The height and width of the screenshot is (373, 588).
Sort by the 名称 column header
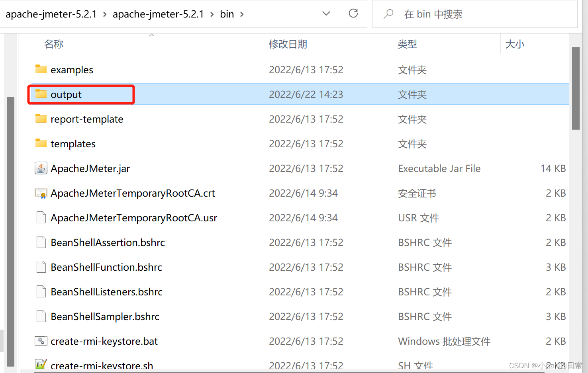pyautogui.click(x=54, y=44)
